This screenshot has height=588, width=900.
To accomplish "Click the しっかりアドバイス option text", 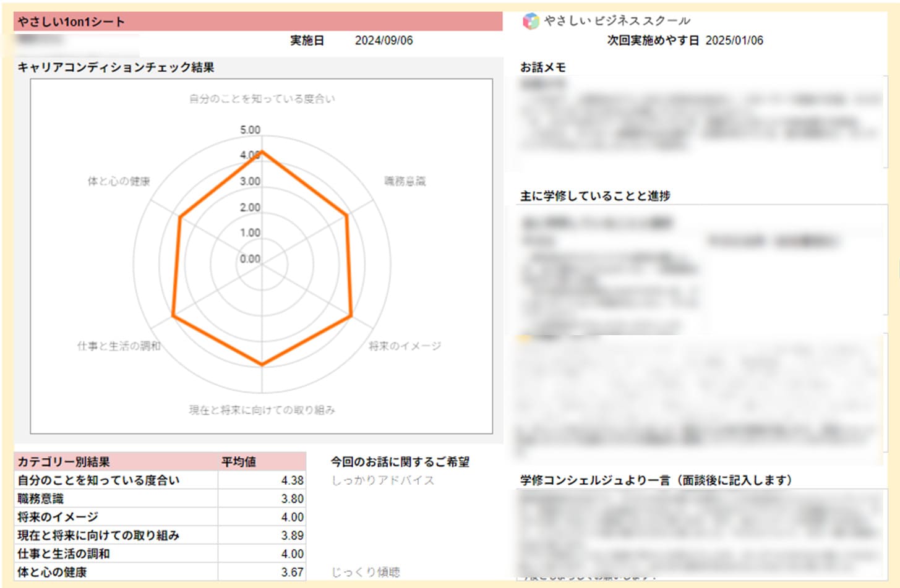I will click(383, 480).
